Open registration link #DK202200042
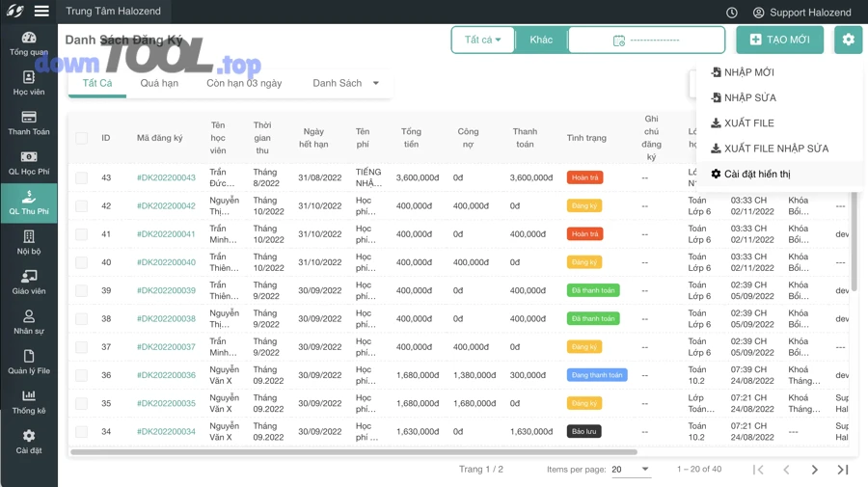868x487 pixels. [x=166, y=206]
